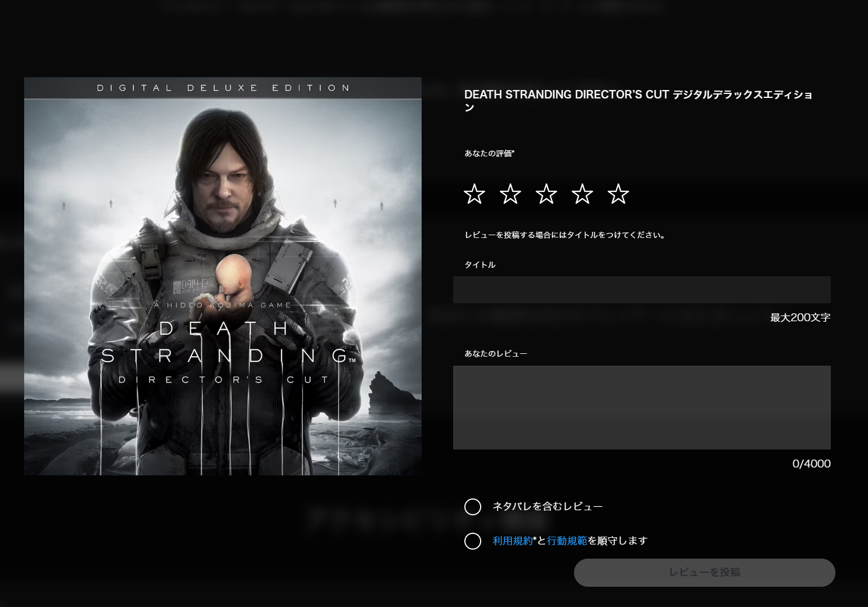Open the 行動規範 link
868x607 pixels.
click(567, 541)
